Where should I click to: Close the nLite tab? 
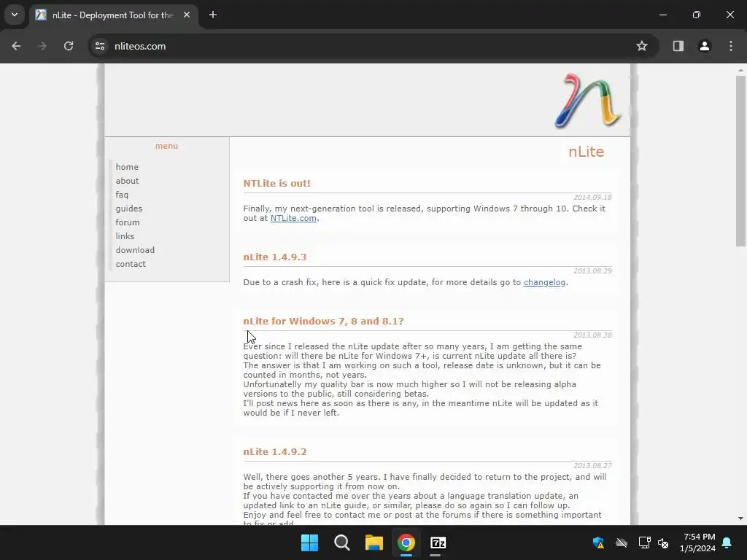187,15
